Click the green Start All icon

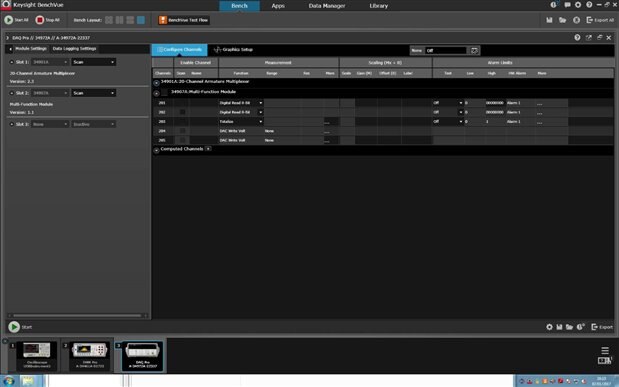[9, 20]
